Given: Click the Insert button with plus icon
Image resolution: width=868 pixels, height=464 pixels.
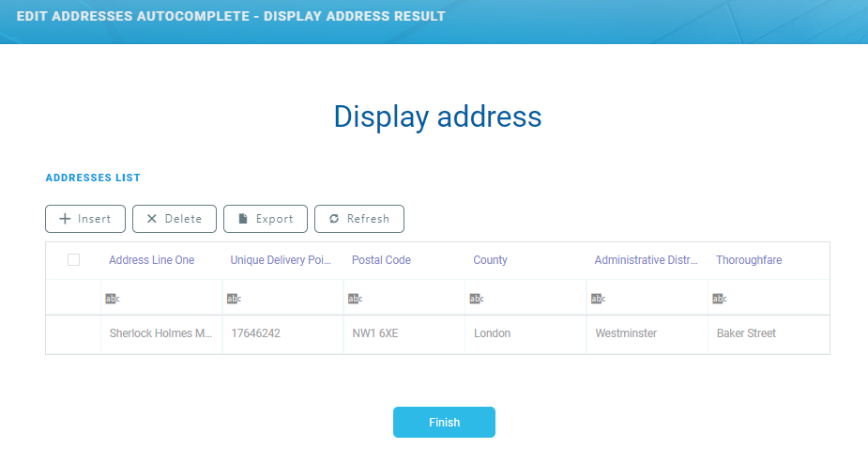Looking at the screenshot, I should tap(85, 219).
